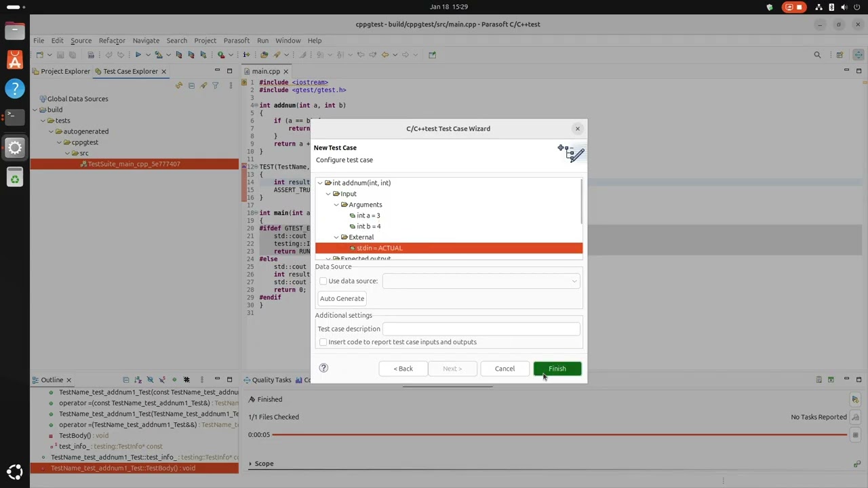The image size is (868, 488).
Task: Open the Navigate menu
Action: (146, 41)
